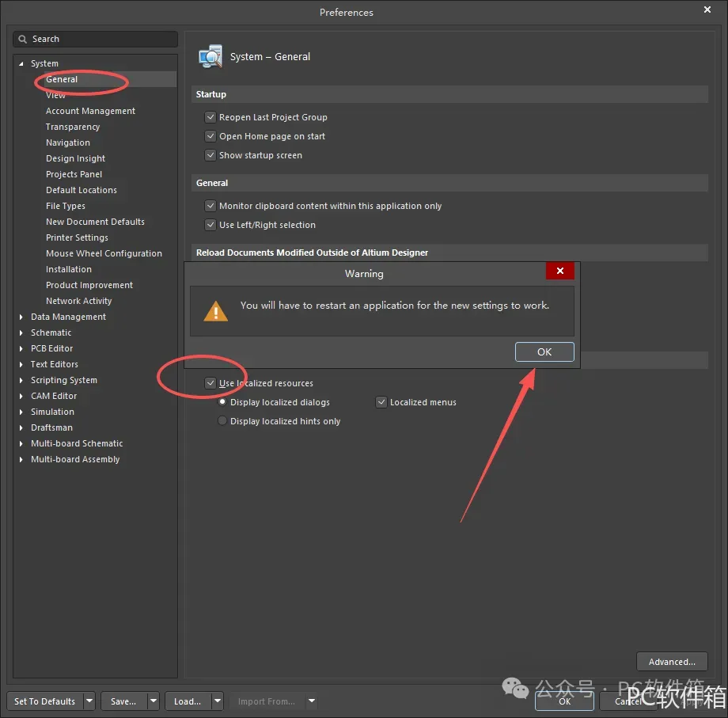Click the System – General header icon
Screen dimensions: 728x718
point(210,57)
